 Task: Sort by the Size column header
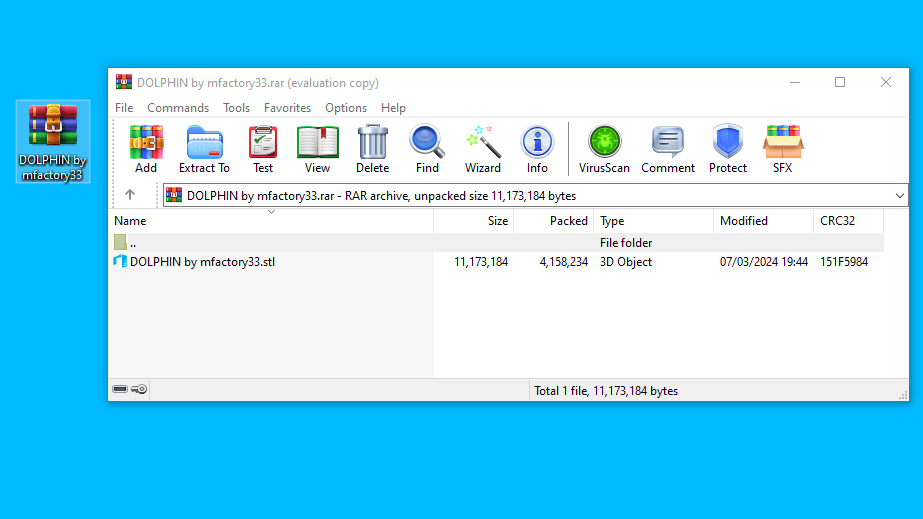point(474,221)
